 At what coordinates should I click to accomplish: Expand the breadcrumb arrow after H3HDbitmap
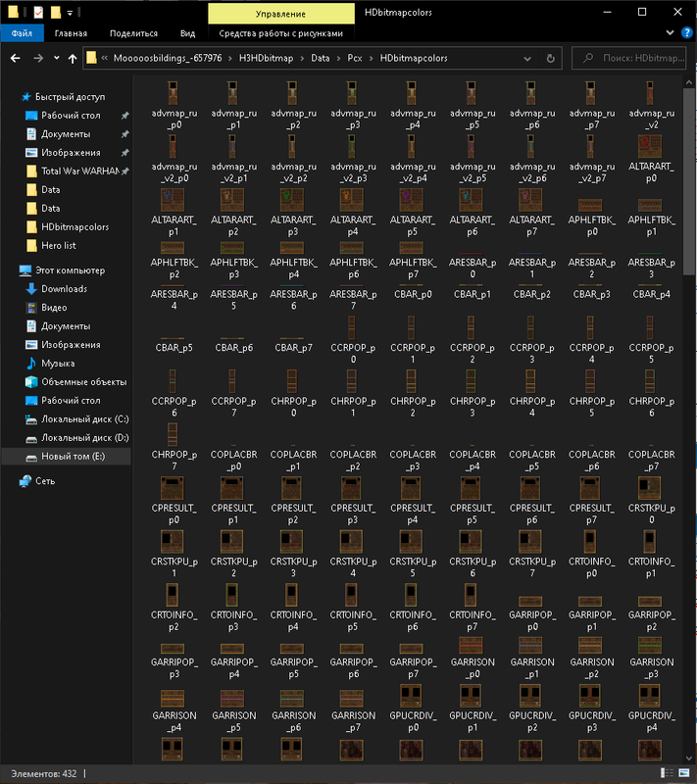303,59
